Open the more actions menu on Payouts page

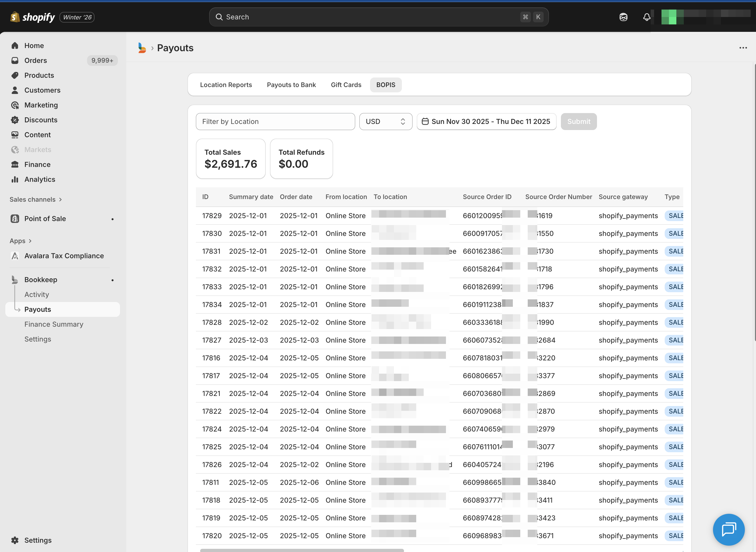pyautogui.click(x=743, y=48)
